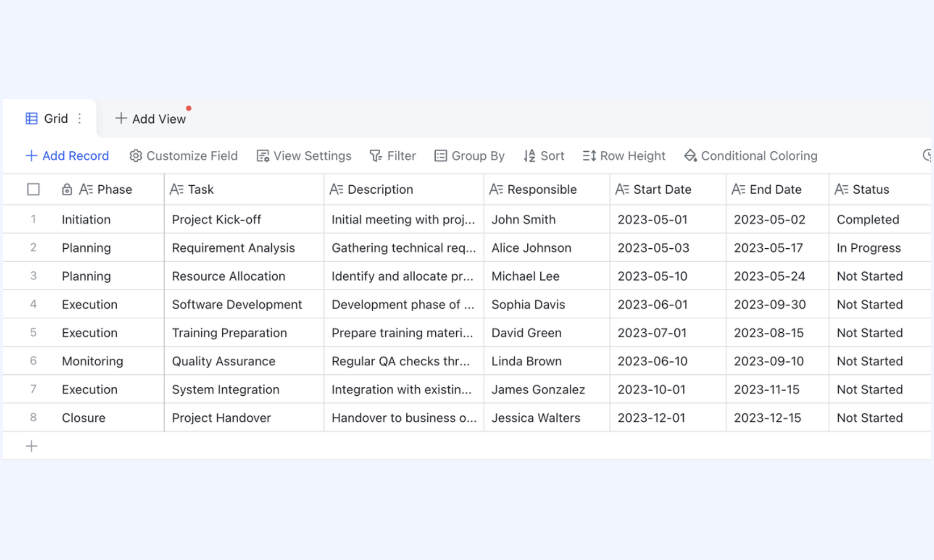The image size is (934, 560).
Task: Select the Jessica Walters cell
Action: 547,418
